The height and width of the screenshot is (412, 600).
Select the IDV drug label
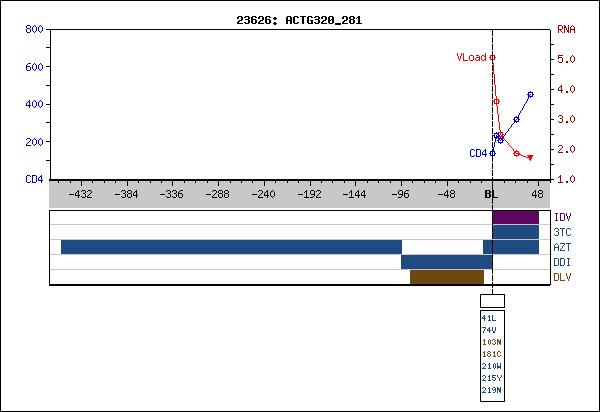561,217
